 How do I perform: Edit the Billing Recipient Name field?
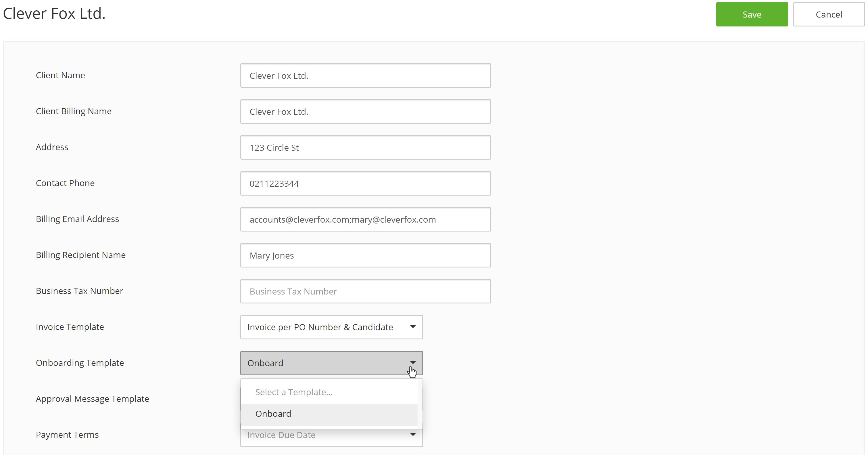(x=365, y=255)
